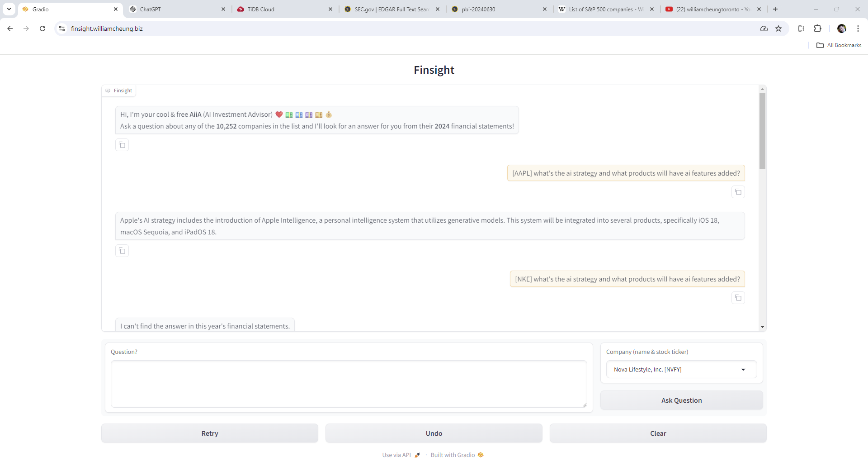Copy the Apple AI strategy answer
This screenshot has height=467, width=868.
pos(122,251)
